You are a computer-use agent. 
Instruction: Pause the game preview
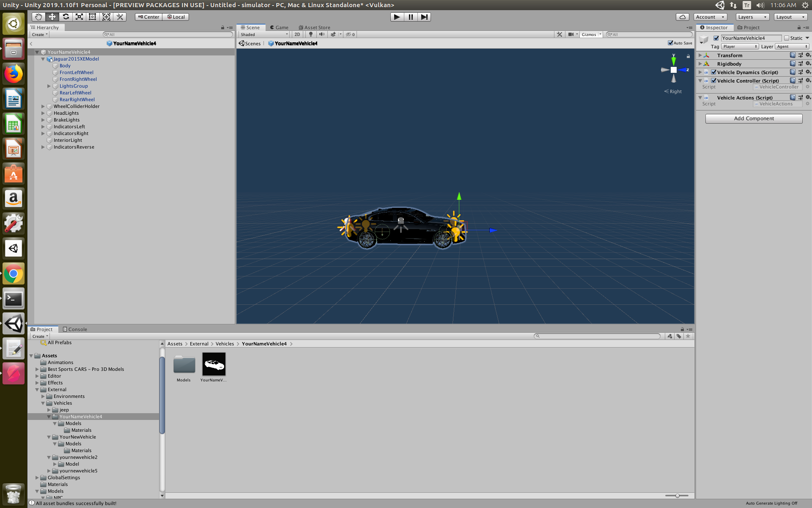tap(411, 17)
